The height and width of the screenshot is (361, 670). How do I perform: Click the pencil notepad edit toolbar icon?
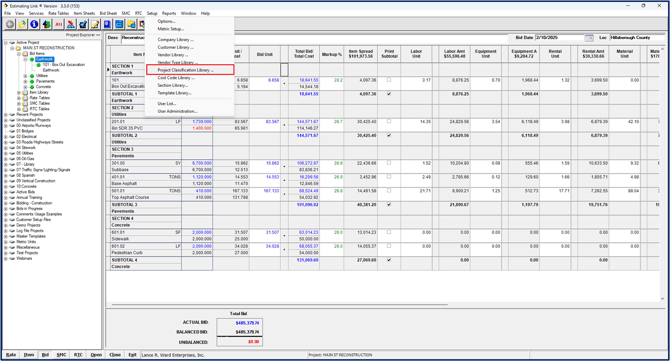point(95,24)
